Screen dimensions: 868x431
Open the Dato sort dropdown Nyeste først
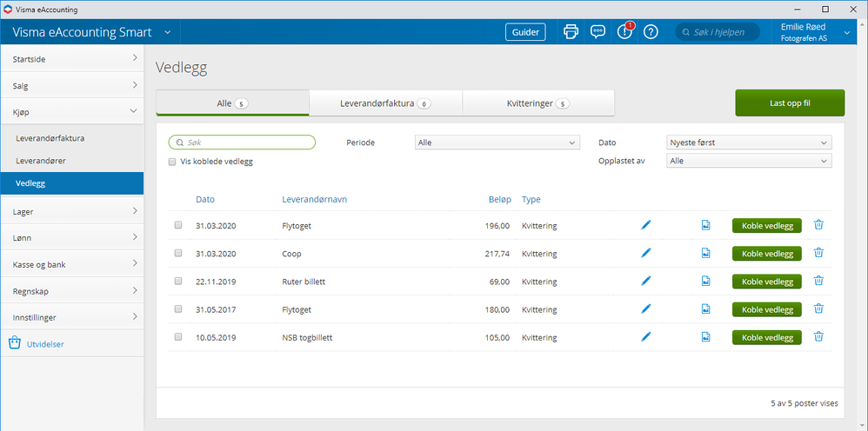pos(749,143)
